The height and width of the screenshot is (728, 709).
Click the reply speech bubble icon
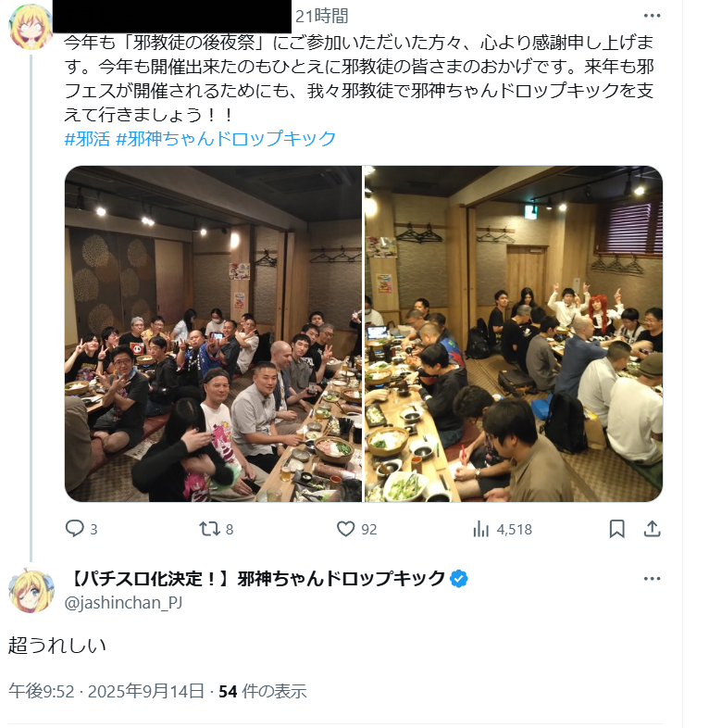[74, 528]
